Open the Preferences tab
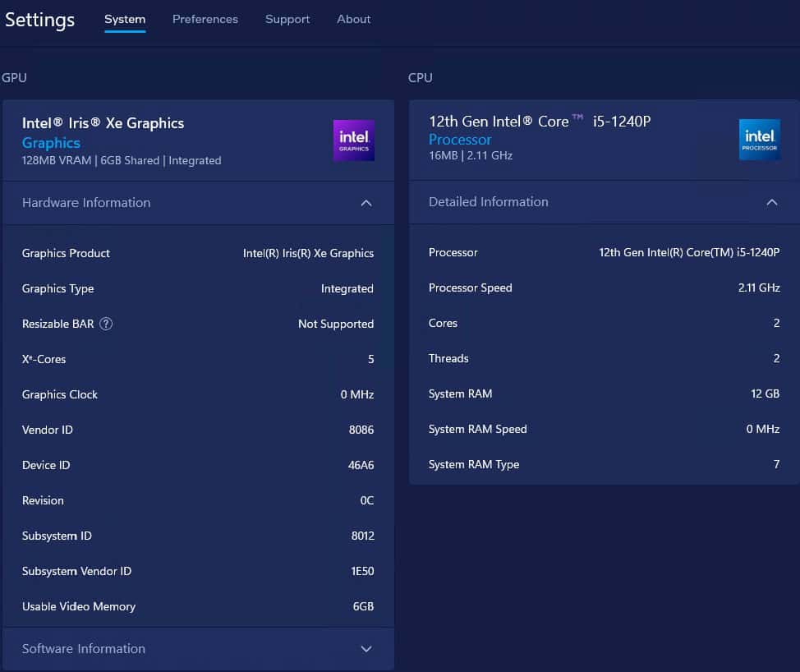Screen dimensions: 800x672 (205, 20)
